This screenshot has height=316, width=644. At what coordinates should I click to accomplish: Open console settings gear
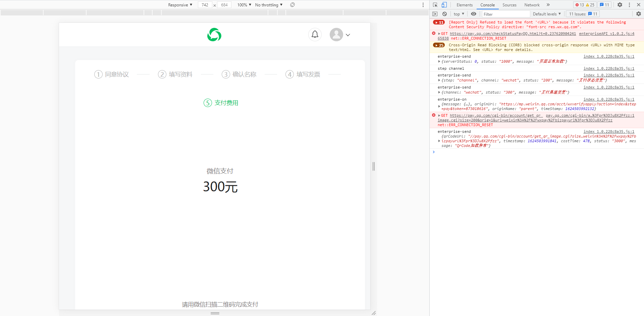point(639,14)
